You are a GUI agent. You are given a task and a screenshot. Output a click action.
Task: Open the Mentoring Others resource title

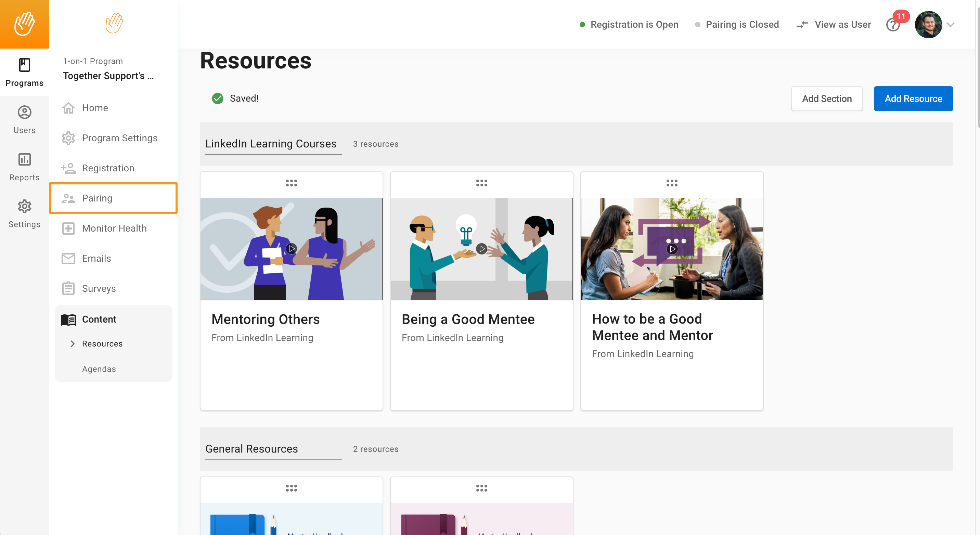click(266, 319)
